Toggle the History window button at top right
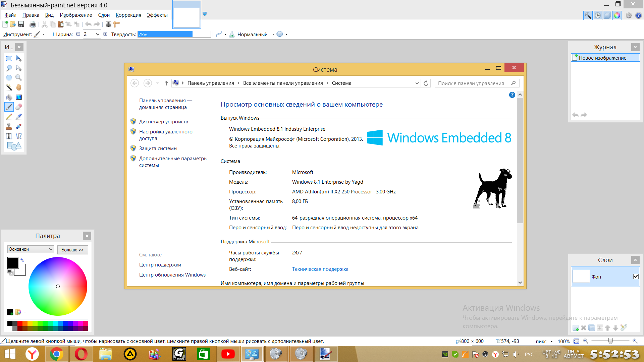Screen dimensions: 644x362 tap(598, 15)
